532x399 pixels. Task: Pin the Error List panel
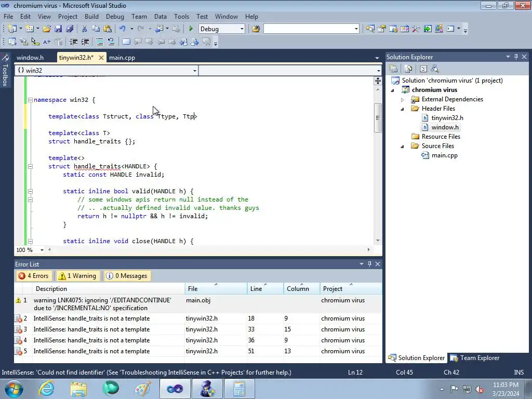[x=369, y=264]
